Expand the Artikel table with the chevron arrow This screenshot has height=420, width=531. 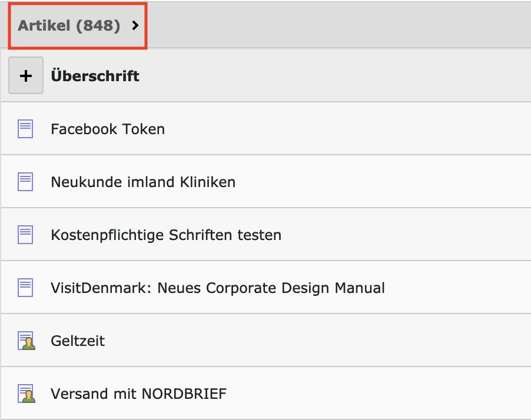tap(135, 26)
